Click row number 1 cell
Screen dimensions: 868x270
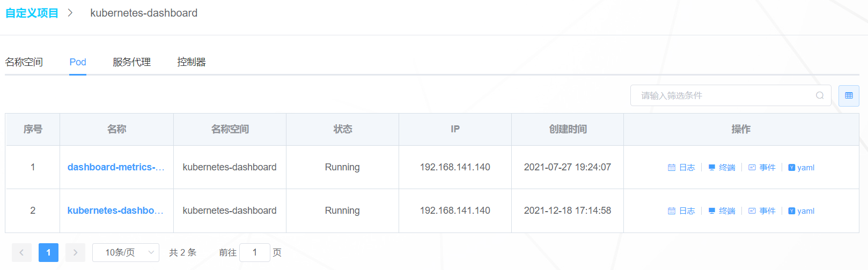[x=33, y=167]
